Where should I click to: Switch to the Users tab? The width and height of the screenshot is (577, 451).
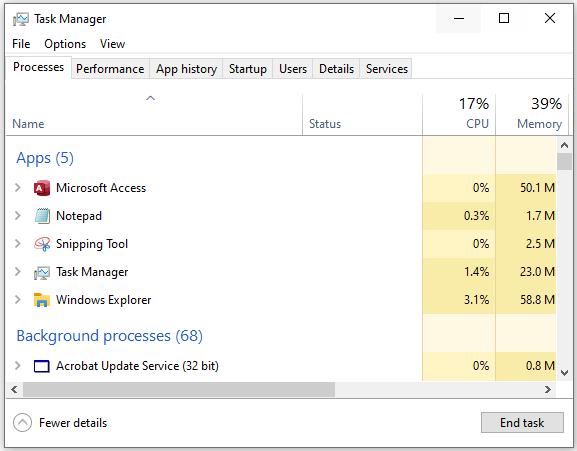click(293, 69)
